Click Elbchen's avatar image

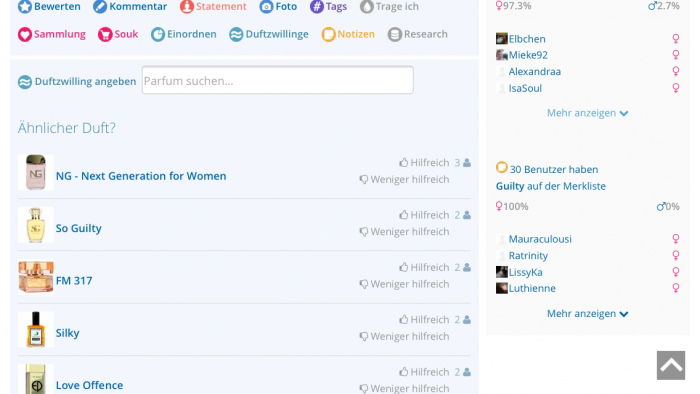tap(501, 39)
